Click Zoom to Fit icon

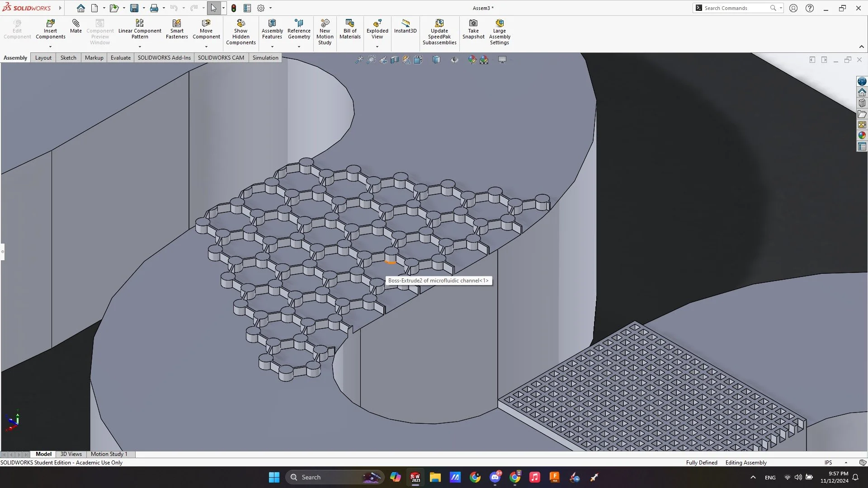coord(359,60)
